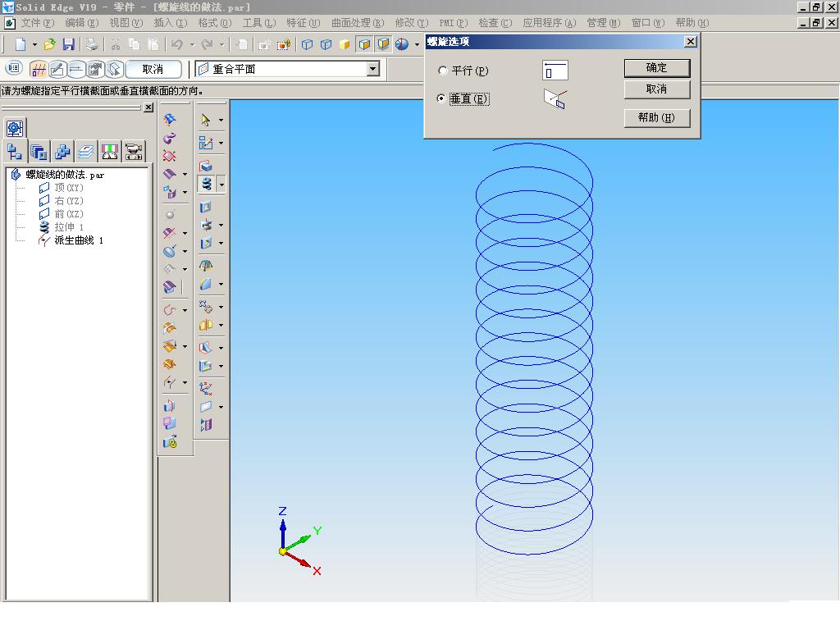The height and width of the screenshot is (630, 840).
Task: Open the 帮助(H) menu in menu bar
Action: (692, 23)
